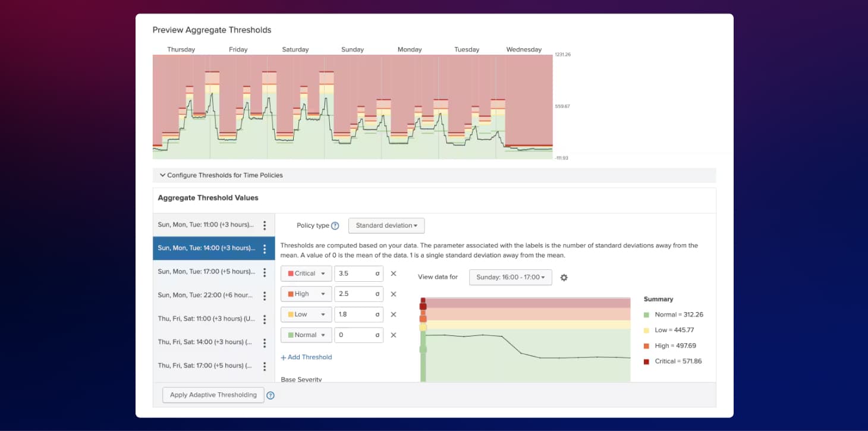Remove the Critical threshold with its X icon
Image resolution: width=868 pixels, height=431 pixels.
click(x=394, y=273)
